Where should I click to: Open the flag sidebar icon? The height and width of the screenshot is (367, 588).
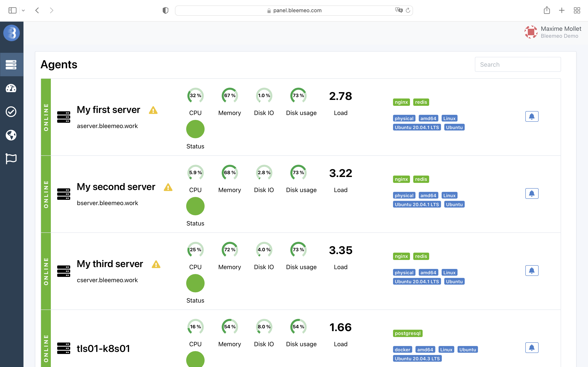pos(11,159)
